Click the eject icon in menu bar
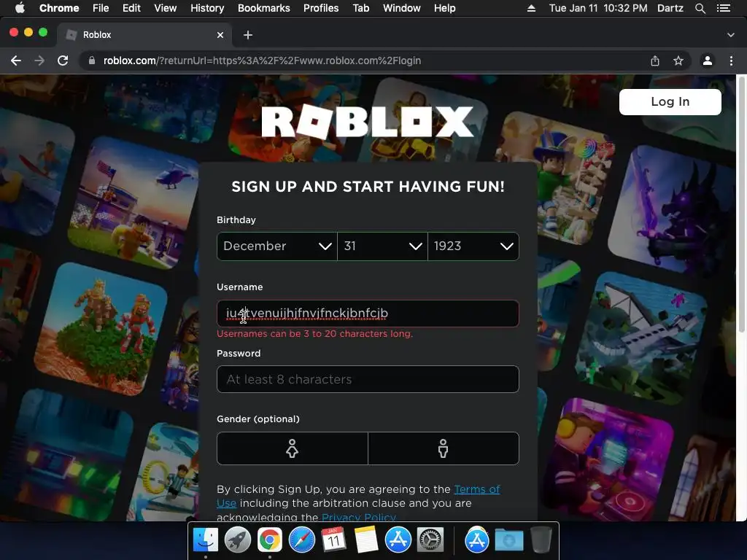 531,8
